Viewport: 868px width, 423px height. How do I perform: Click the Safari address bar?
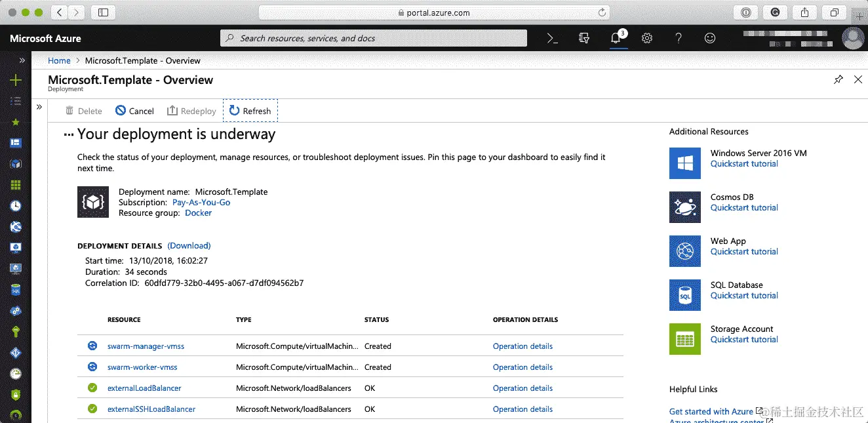(x=434, y=12)
